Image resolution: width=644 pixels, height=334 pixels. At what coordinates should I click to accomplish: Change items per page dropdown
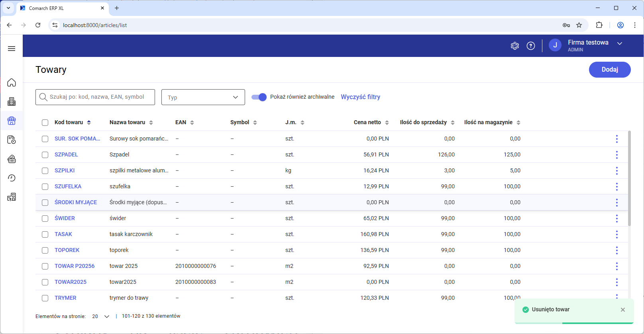coord(101,316)
